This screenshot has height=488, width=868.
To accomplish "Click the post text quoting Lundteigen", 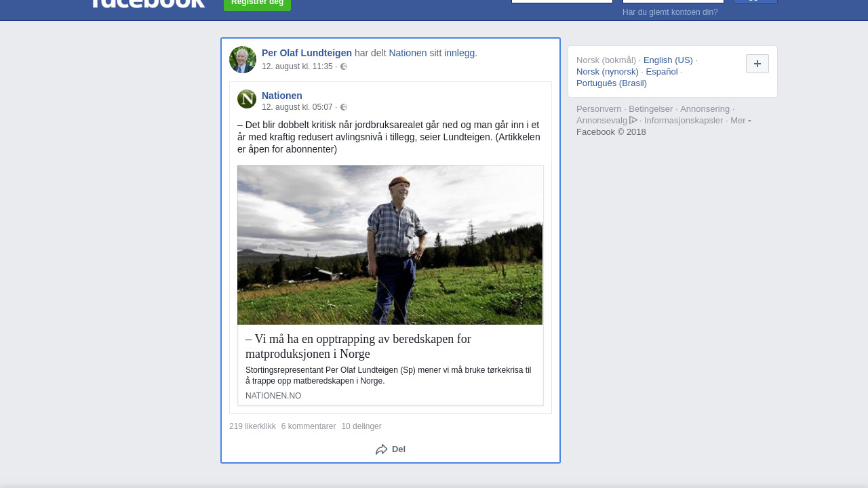I will pos(389,137).
